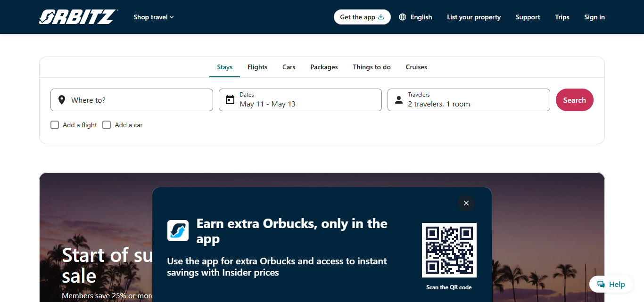
Task: Click the Start of summer sale banner heading
Action: point(107,265)
